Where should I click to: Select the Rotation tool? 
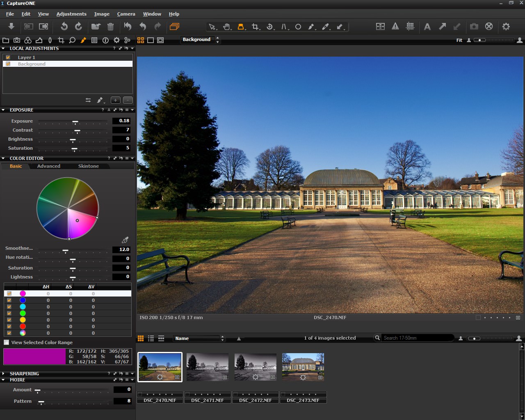(x=270, y=27)
